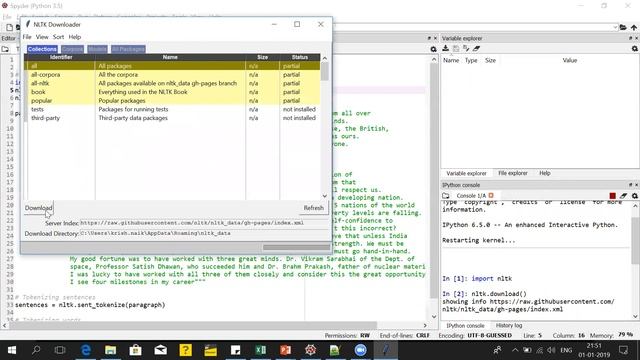Open the Help menu of NLTK Downloader

pyautogui.click(x=75, y=37)
